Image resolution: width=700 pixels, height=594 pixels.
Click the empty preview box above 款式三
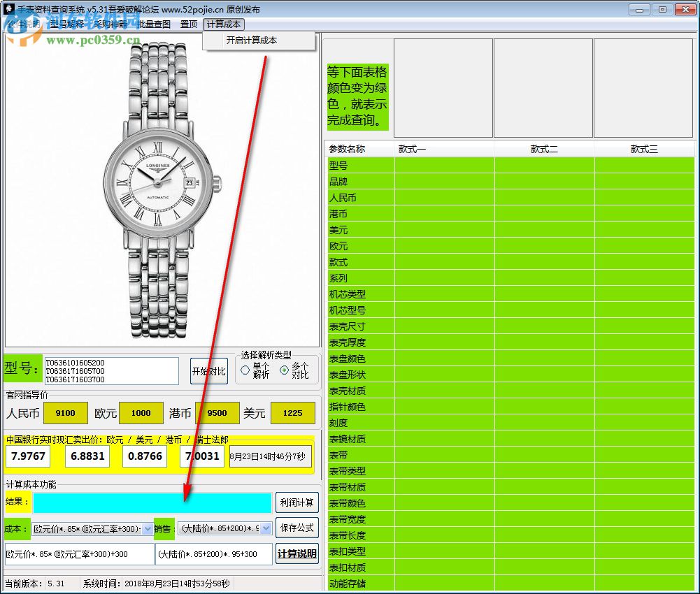(643, 88)
